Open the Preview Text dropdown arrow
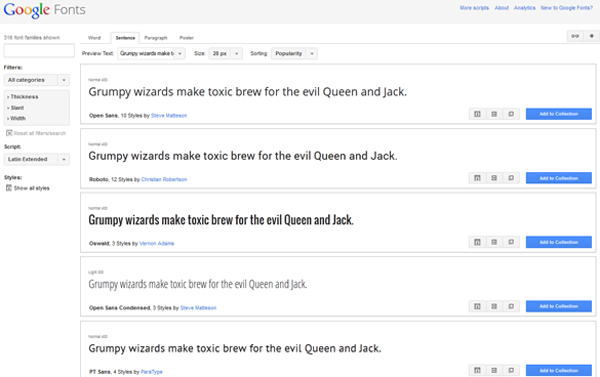 pos(180,54)
